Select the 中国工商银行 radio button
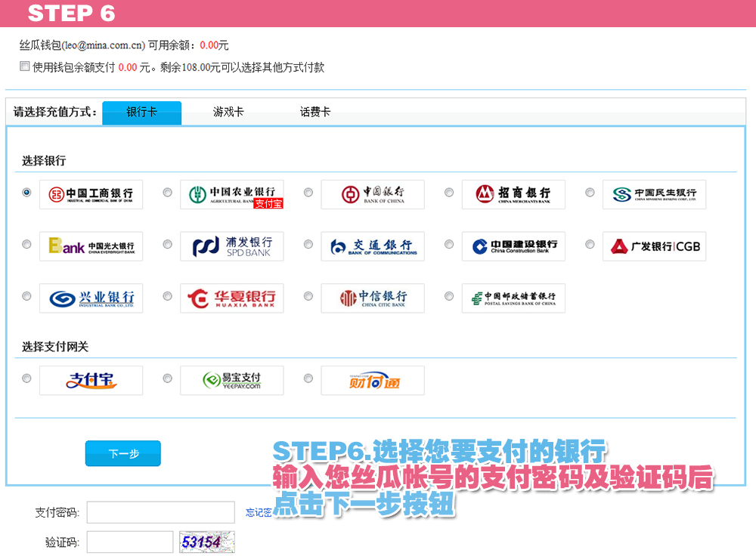756x556 pixels. point(26,192)
